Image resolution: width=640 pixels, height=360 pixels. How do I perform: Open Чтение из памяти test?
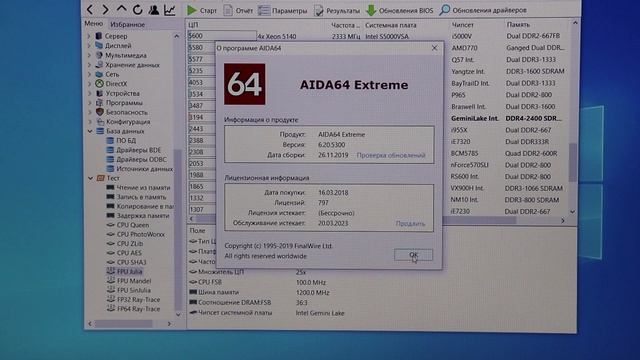pos(143,188)
